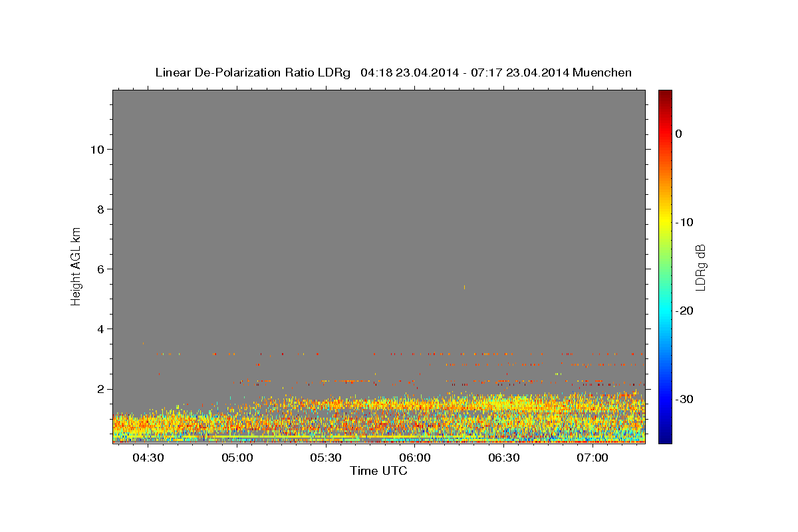Screen dimensions: 798x532
Task: Click the dark blue bottom of colorbar
Action: pos(665,438)
